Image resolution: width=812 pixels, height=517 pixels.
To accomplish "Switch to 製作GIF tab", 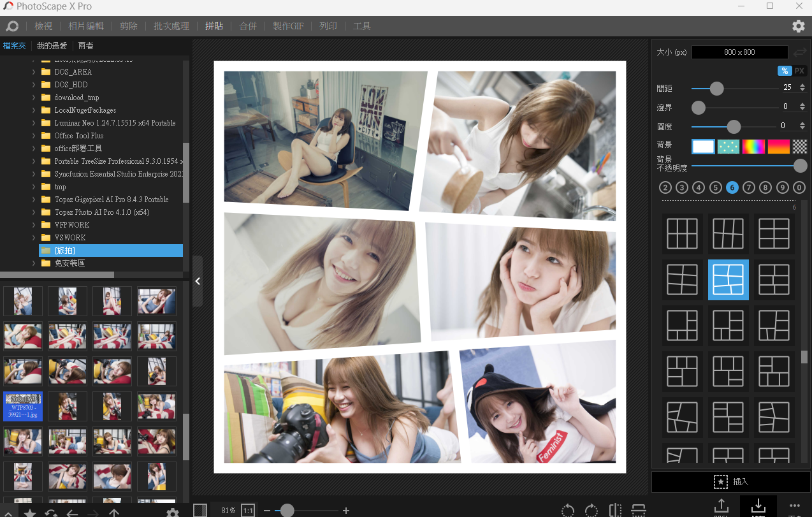I will tap(288, 26).
